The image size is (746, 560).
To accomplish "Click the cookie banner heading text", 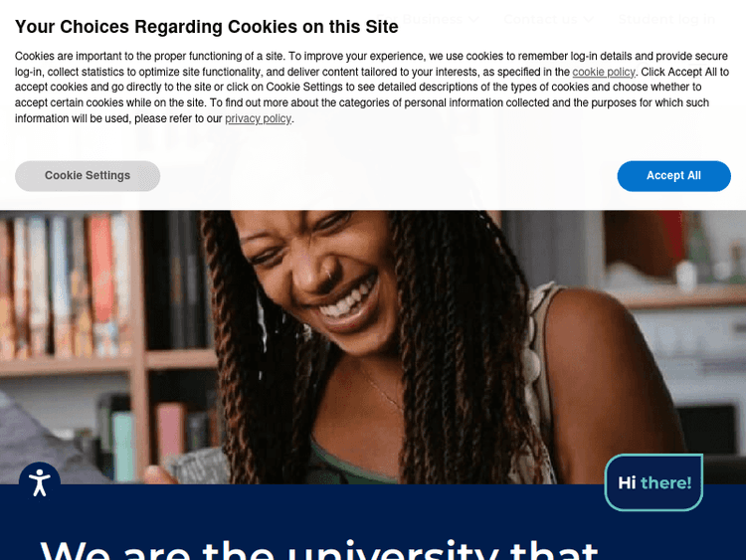I will point(207,27).
